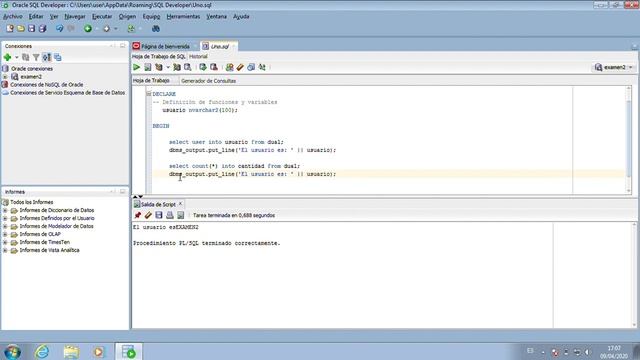Click the Explain Plan icon
This screenshot has height=360, width=640.
click(159, 67)
